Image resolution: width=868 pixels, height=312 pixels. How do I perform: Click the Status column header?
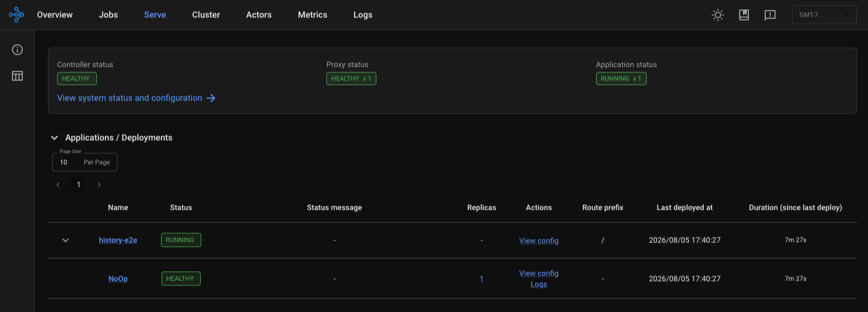[181, 208]
